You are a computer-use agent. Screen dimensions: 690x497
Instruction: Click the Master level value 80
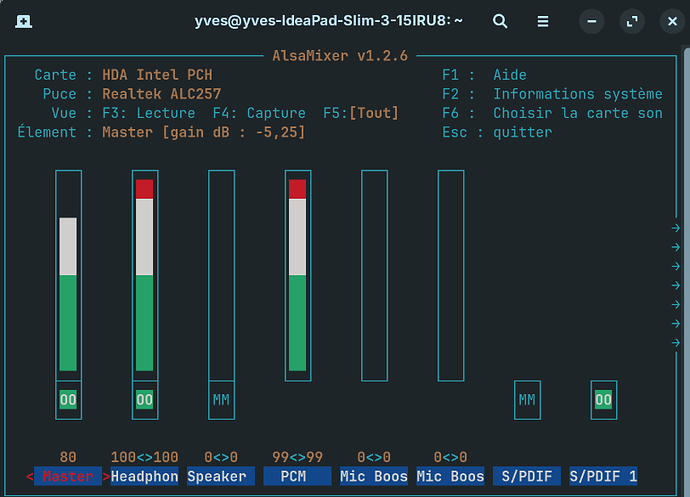(68, 457)
